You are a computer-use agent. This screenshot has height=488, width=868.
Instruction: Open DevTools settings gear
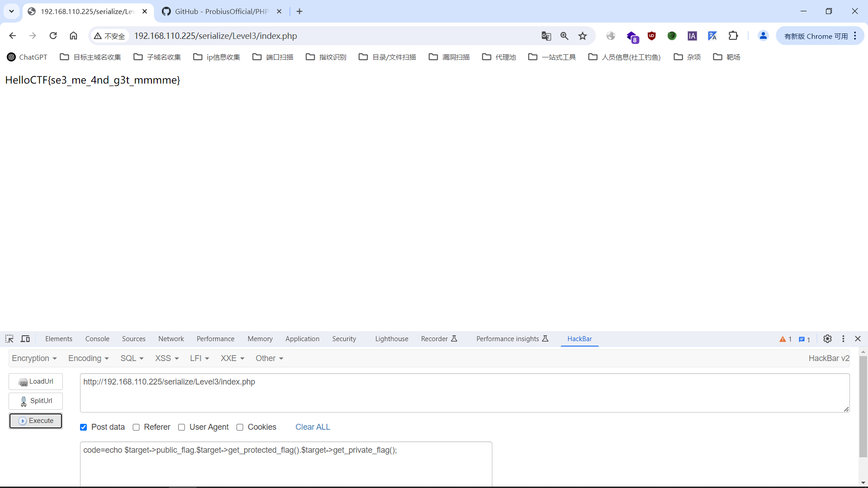coord(827,339)
